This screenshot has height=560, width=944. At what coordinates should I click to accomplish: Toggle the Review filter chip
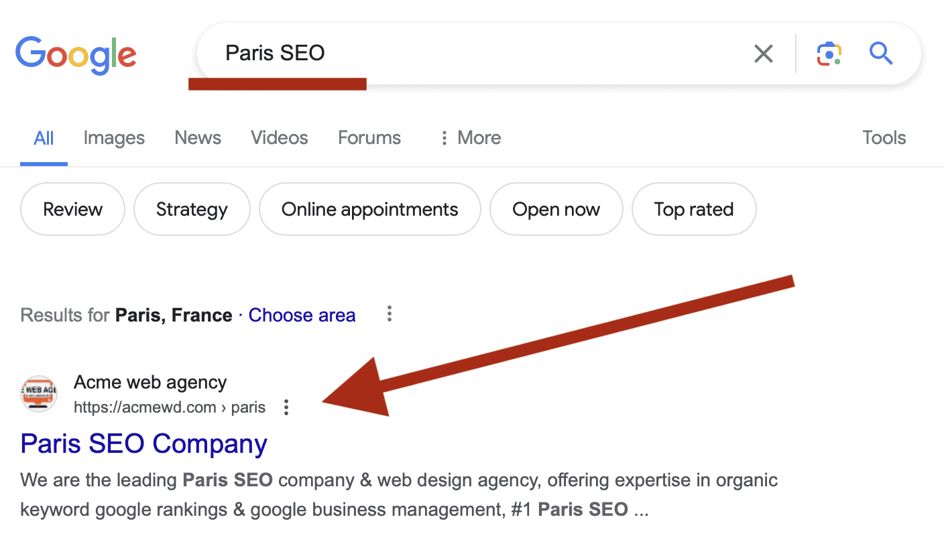click(x=72, y=210)
